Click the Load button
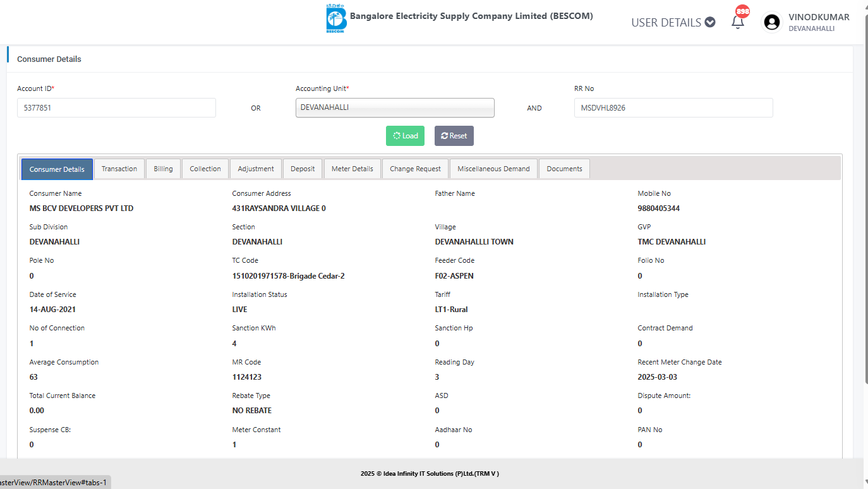 [x=405, y=136]
